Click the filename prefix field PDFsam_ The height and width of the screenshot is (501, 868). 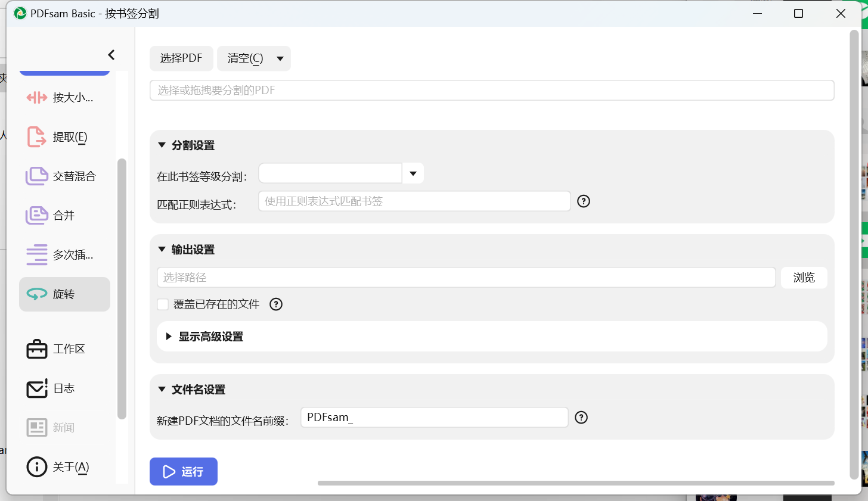point(434,418)
